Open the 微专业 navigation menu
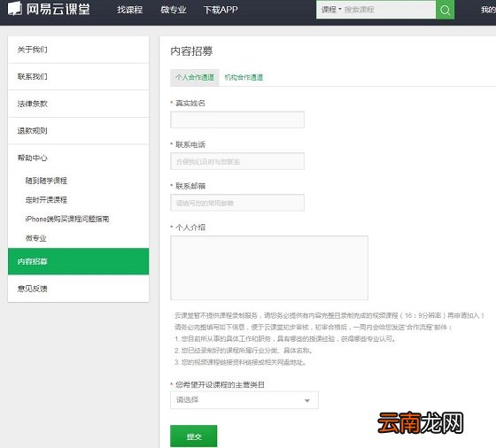 (x=174, y=10)
